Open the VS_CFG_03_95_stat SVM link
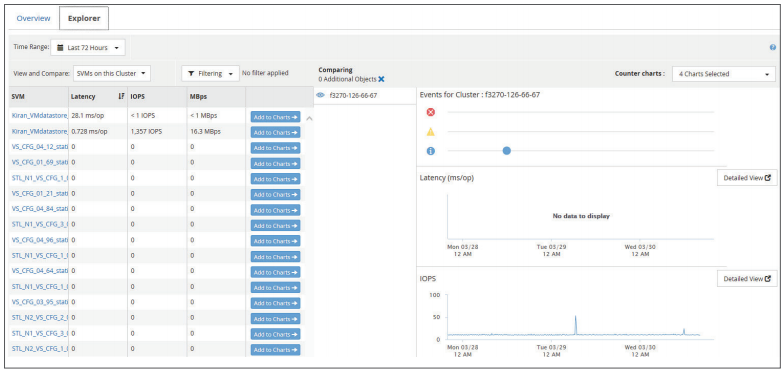This screenshot has width=784, height=372. (x=40, y=302)
